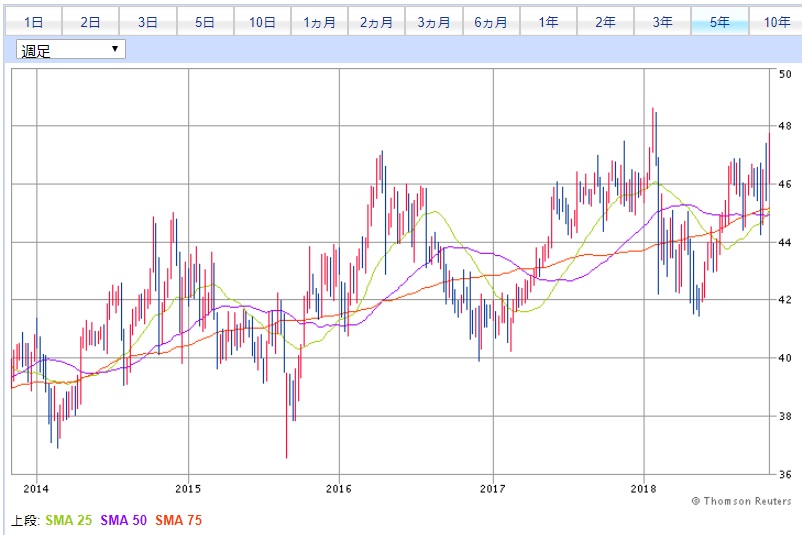
Task: Click the 38 price axis label
Action: pyautogui.click(x=785, y=416)
